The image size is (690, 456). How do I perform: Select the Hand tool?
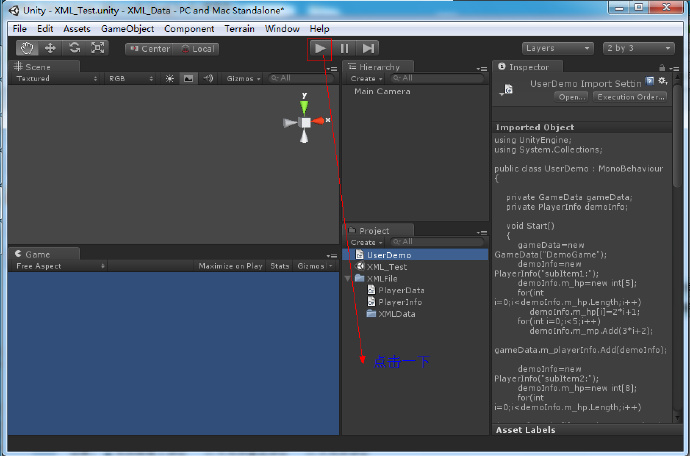27,48
